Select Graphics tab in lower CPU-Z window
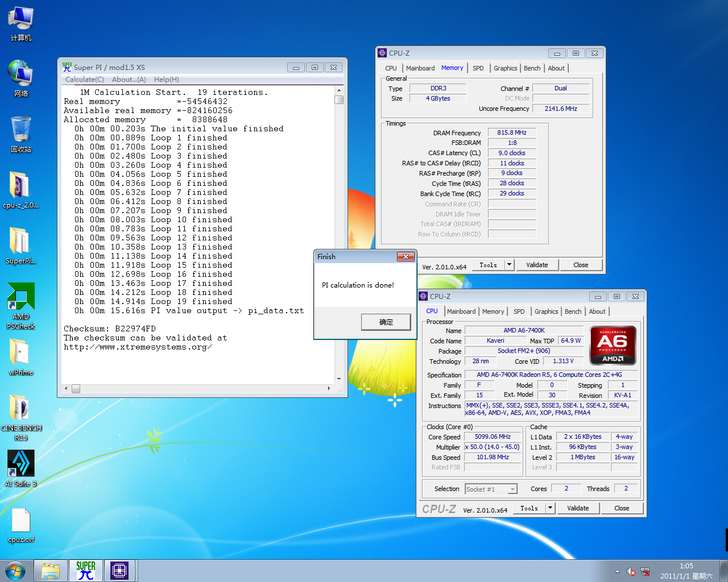728x582 pixels. [x=546, y=311]
